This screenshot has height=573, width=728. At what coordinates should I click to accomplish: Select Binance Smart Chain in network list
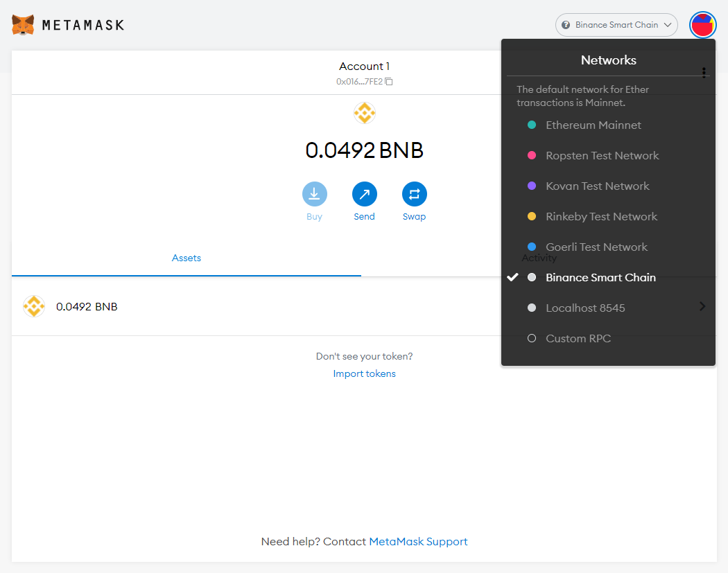pyautogui.click(x=608, y=277)
